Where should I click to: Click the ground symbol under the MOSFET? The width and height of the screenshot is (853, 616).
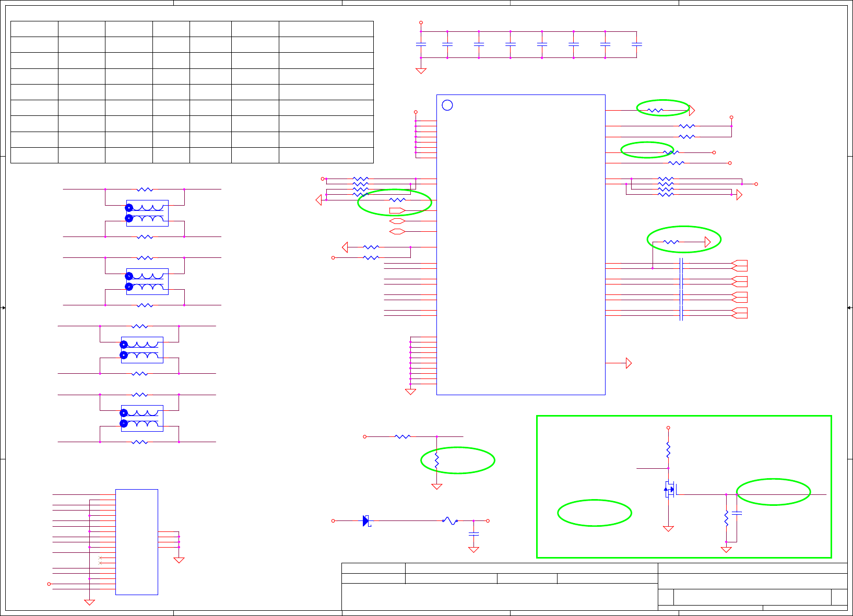point(668,528)
